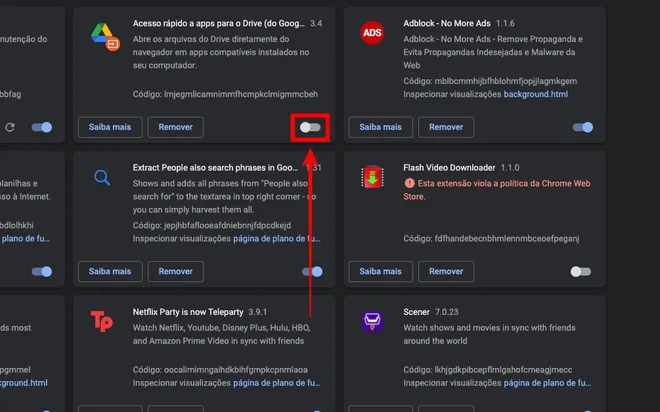
Task: Click the Adblock extension Código ID text
Action: pyautogui.click(x=490, y=81)
